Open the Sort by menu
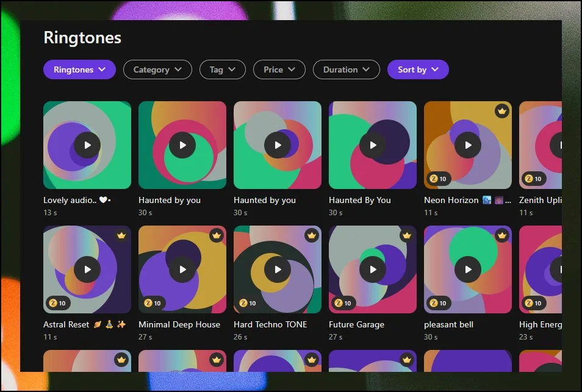The width and height of the screenshot is (582, 392). (x=418, y=69)
